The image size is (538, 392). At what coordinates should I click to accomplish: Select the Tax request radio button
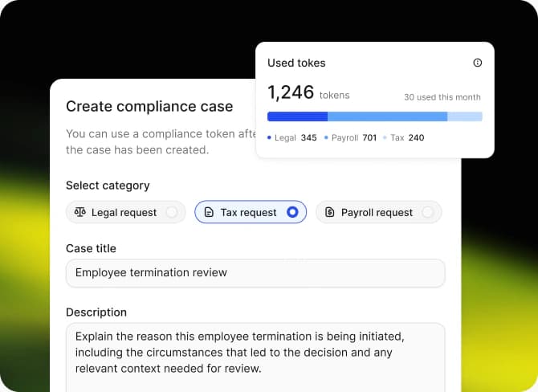[292, 212]
